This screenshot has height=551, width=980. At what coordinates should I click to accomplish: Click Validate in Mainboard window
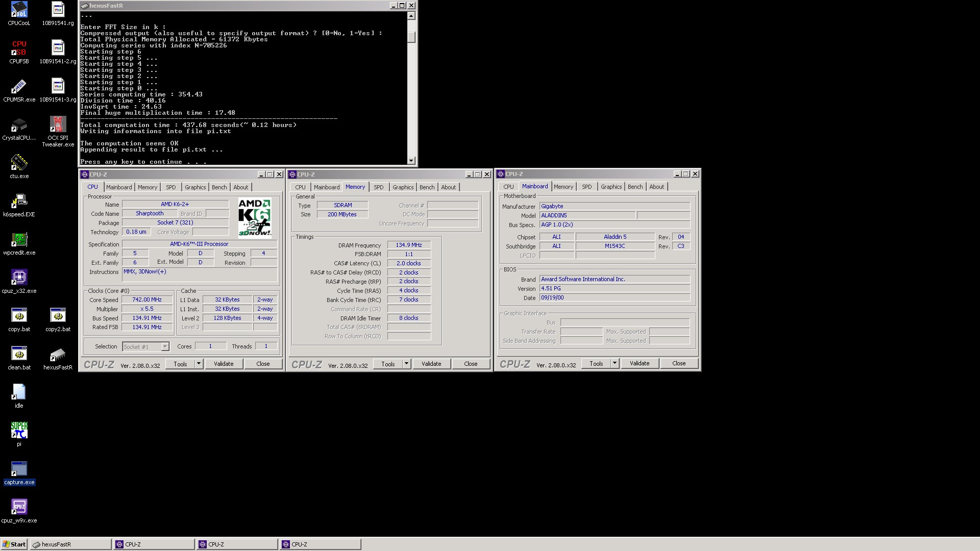click(x=640, y=363)
